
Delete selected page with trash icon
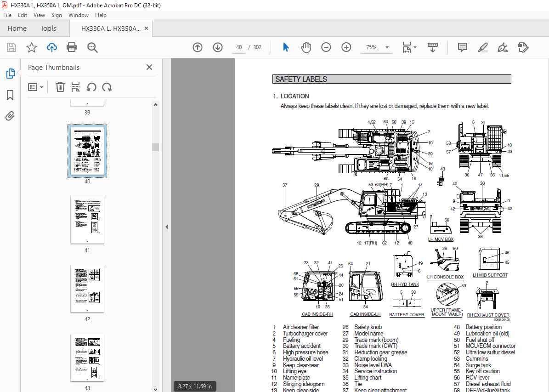[60, 87]
